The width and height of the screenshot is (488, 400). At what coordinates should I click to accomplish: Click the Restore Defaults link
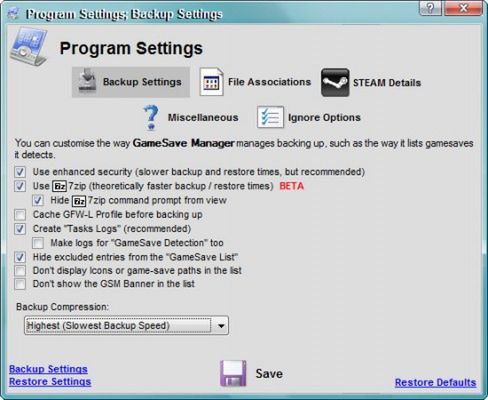(436, 383)
